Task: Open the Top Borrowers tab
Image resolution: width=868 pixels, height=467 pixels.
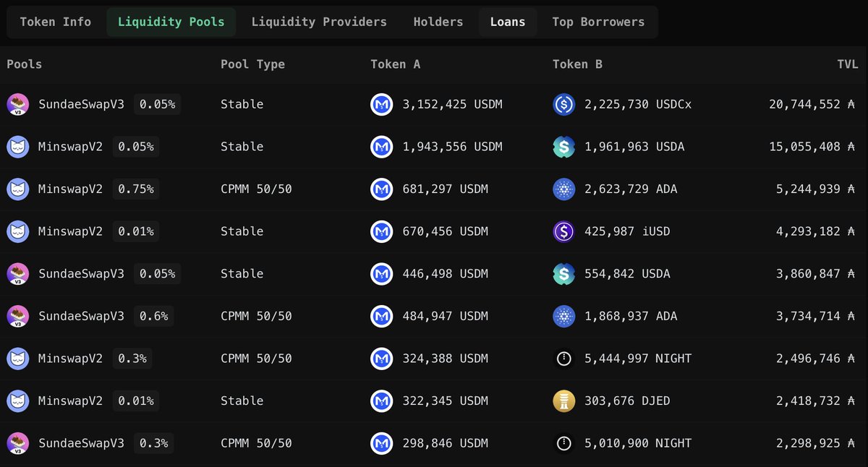Action: 599,22
